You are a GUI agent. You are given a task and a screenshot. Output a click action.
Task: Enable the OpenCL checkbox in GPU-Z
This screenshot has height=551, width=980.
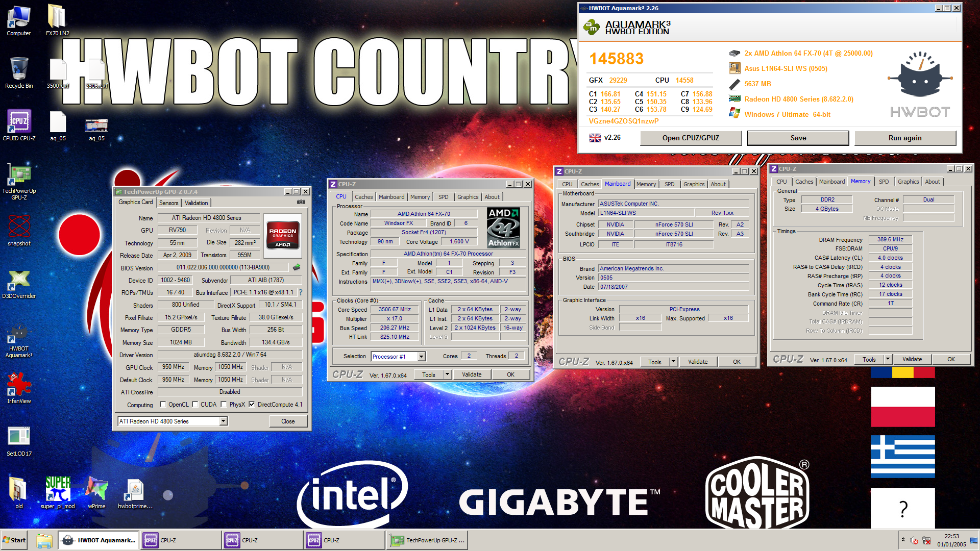[163, 405]
